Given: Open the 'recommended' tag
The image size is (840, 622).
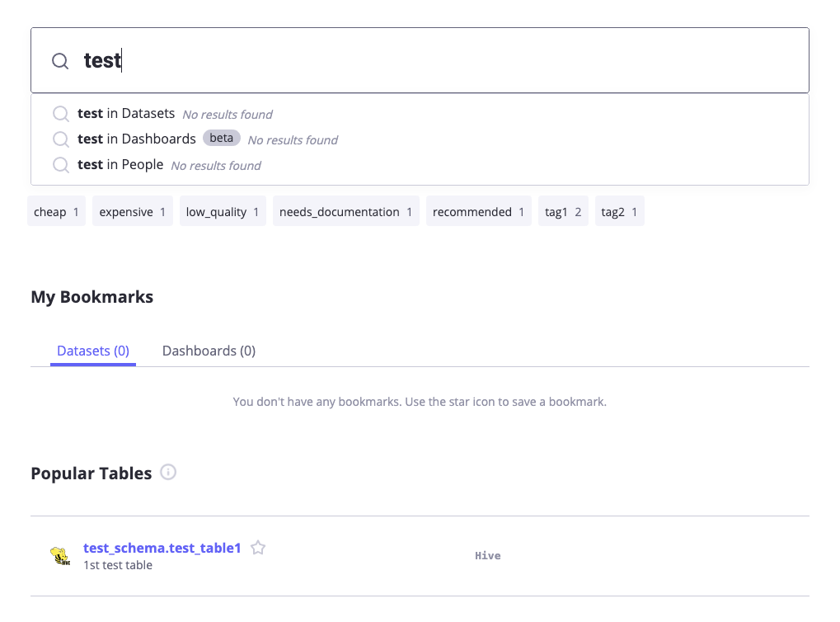Looking at the screenshot, I should click(478, 211).
